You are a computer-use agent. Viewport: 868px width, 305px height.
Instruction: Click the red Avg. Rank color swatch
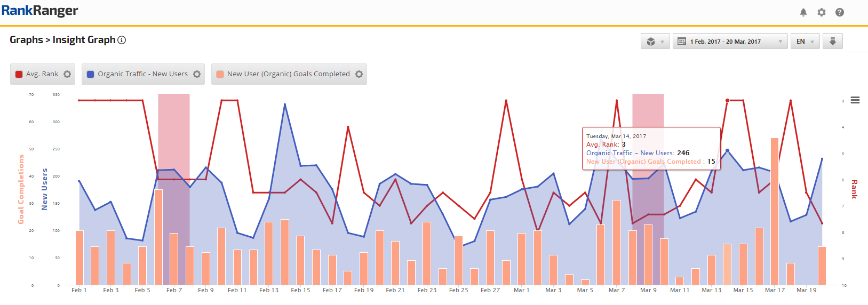(x=19, y=74)
